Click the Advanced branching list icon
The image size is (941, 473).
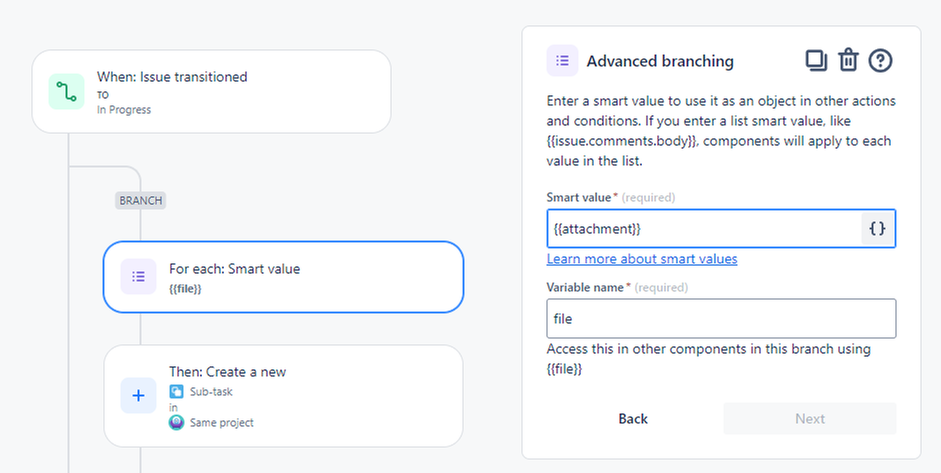[562, 61]
